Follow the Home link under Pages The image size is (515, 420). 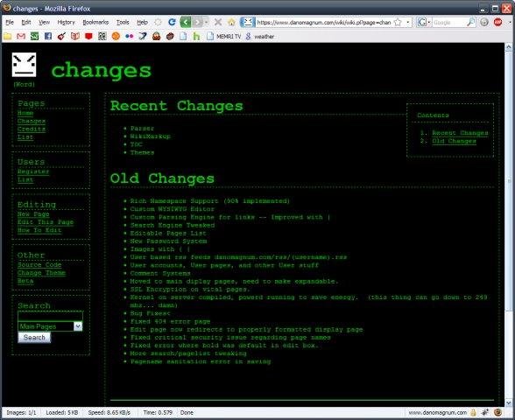[25, 113]
